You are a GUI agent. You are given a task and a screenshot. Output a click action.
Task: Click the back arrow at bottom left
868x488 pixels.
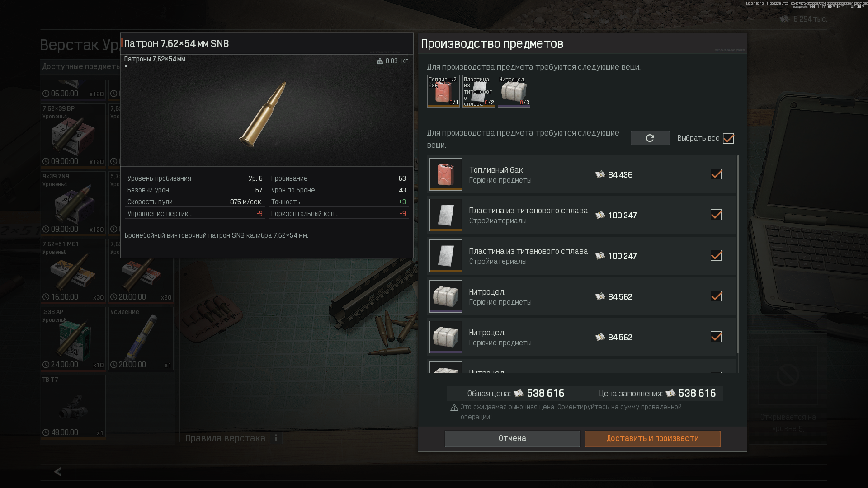(57, 472)
